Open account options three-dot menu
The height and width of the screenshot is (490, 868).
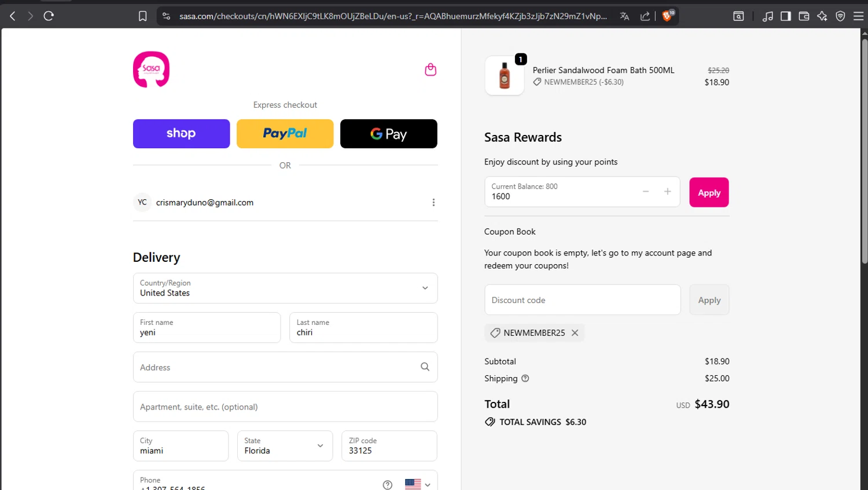coord(433,202)
